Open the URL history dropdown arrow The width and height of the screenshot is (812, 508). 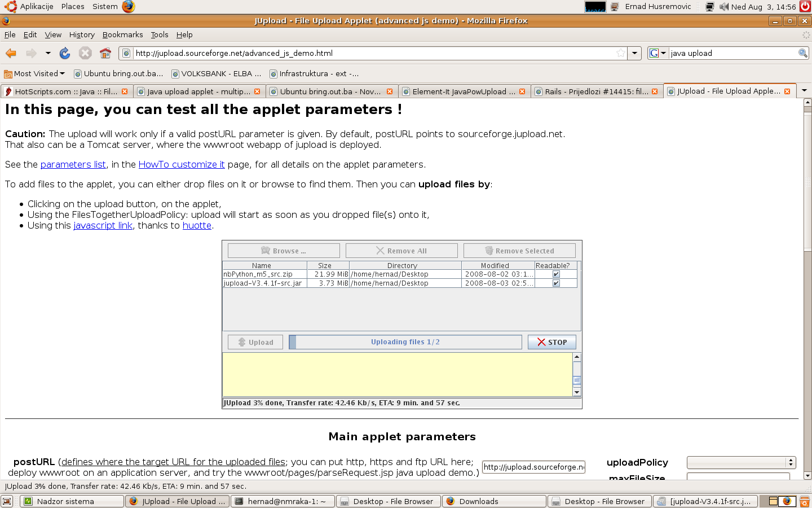pos(635,53)
